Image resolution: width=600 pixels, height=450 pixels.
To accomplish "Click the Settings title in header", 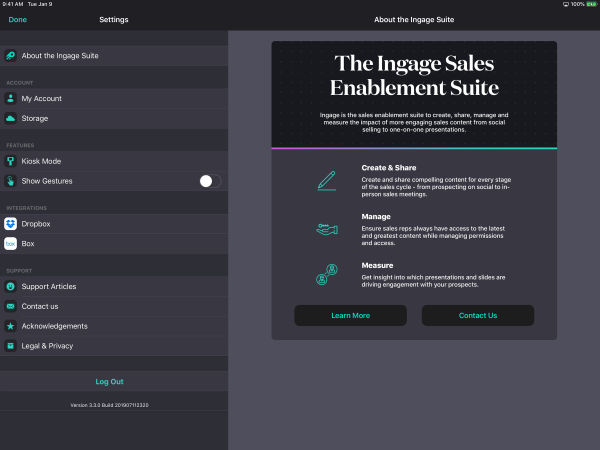I will click(114, 20).
